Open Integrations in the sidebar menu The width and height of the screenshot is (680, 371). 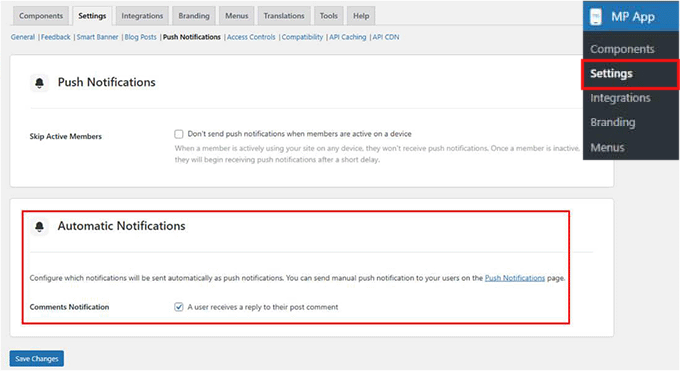pyautogui.click(x=620, y=98)
